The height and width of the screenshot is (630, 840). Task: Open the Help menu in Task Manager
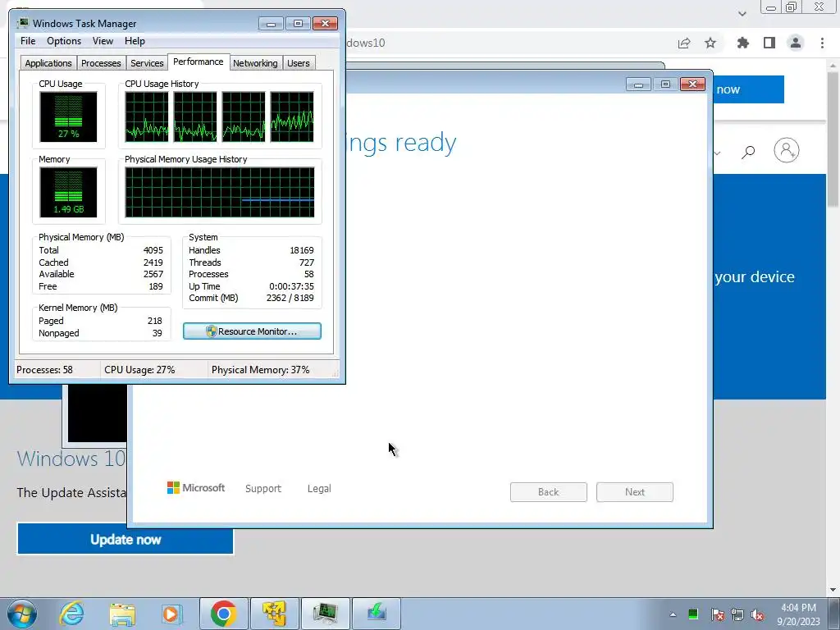click(135, 41)
